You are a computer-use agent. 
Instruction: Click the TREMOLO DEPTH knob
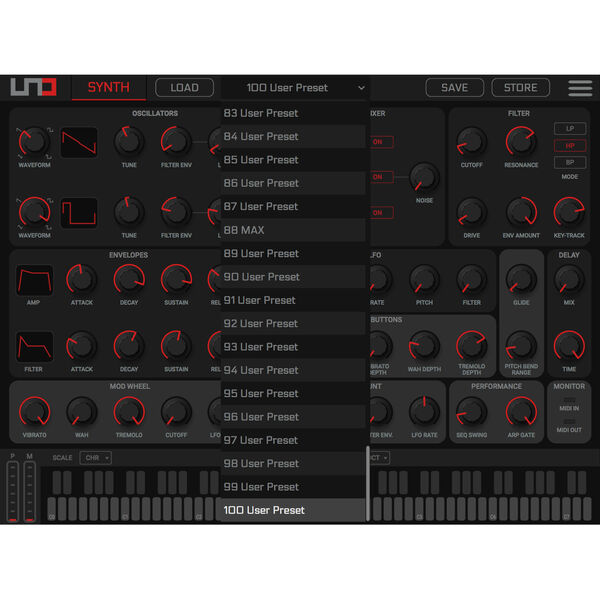point(471,346)
